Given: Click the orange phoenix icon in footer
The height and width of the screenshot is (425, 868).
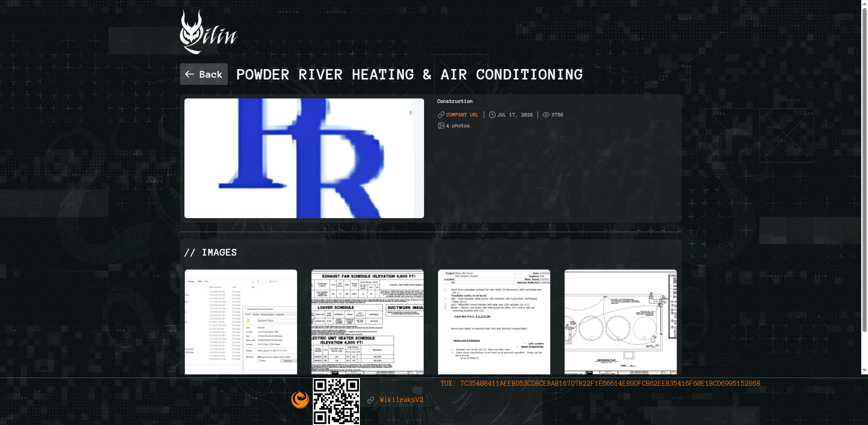Looking at the screenshot, I should (x=300, y=400).
